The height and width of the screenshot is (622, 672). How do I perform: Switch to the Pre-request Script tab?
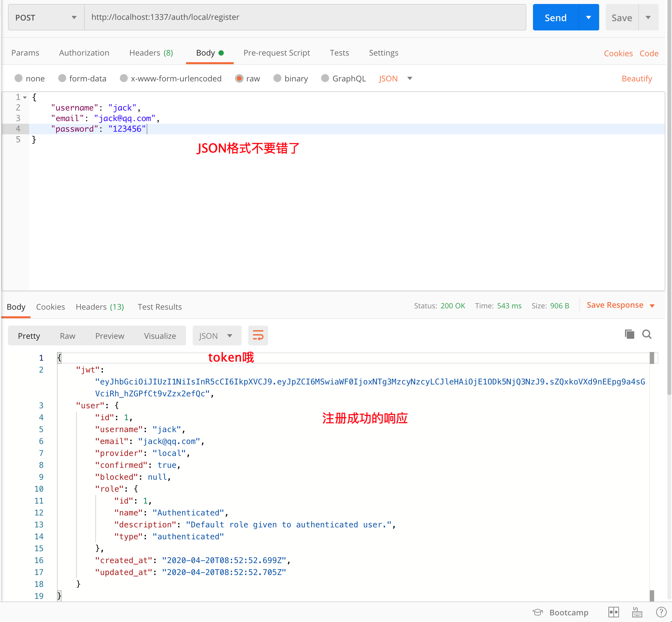[x=276, y=53]
